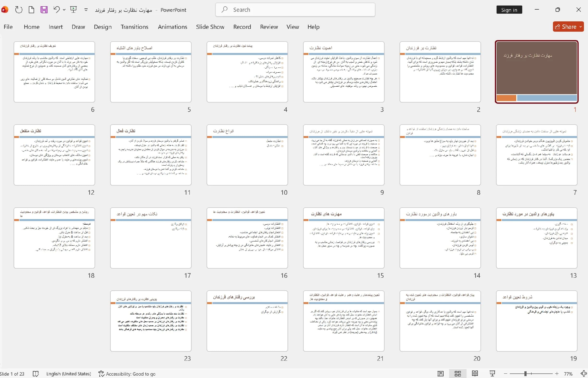Select slide 1 title thumbnail
Screen dimensions: 588x378
coord(537,72)
